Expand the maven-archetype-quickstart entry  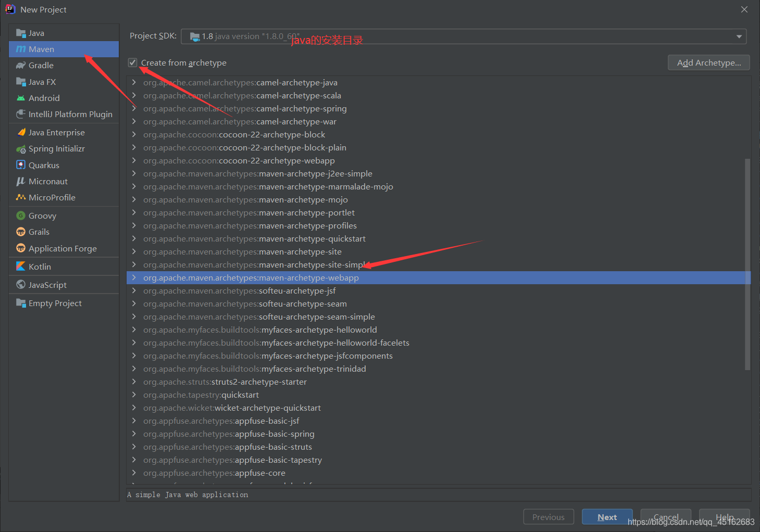pos(134,238)
